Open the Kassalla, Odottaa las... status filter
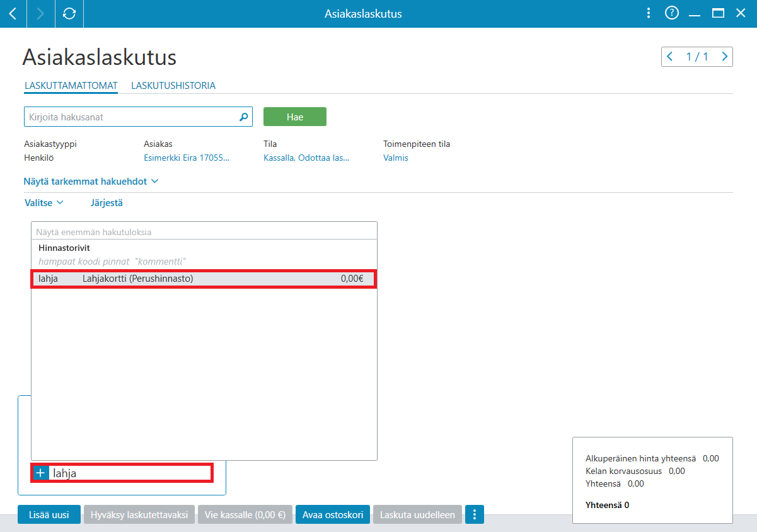 click(306, 158)
